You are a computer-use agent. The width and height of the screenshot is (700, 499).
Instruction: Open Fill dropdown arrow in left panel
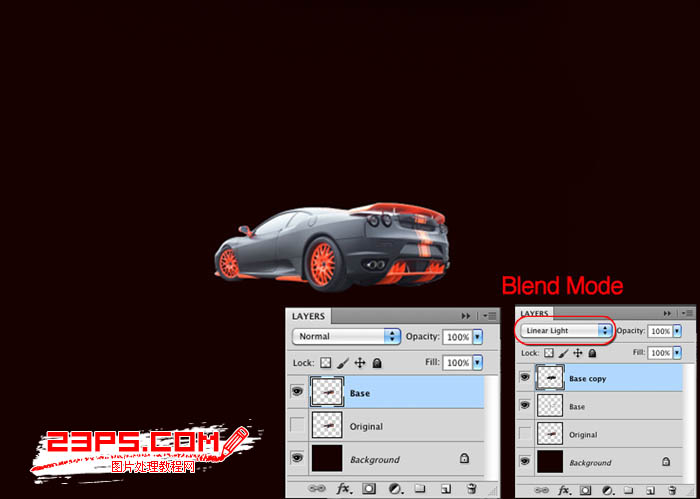pos(477,362)
